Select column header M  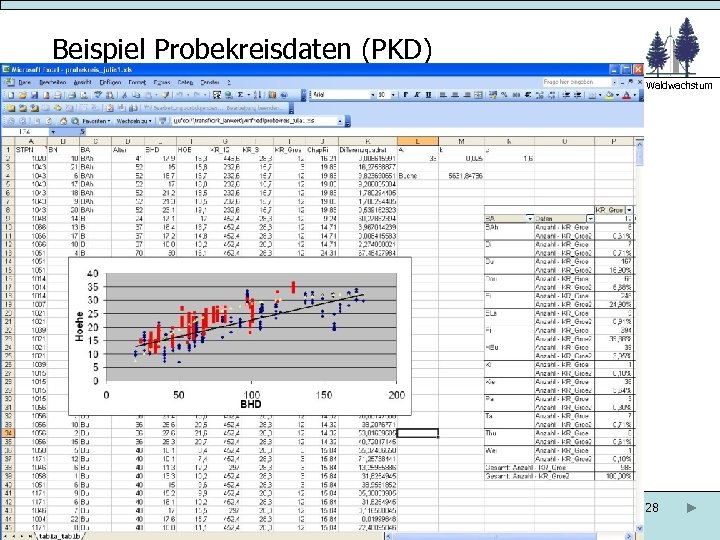(x=461, y=141)
